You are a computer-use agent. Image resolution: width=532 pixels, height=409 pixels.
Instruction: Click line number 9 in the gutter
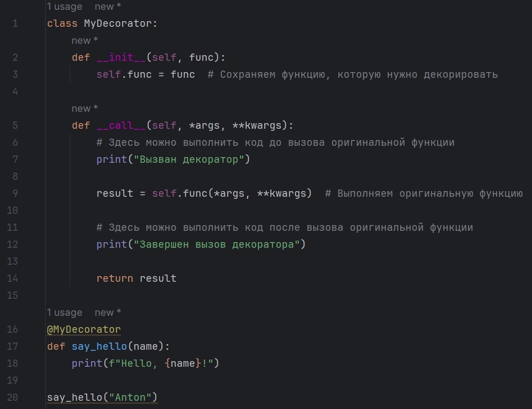pyautogui.click(x=15, y=193)
